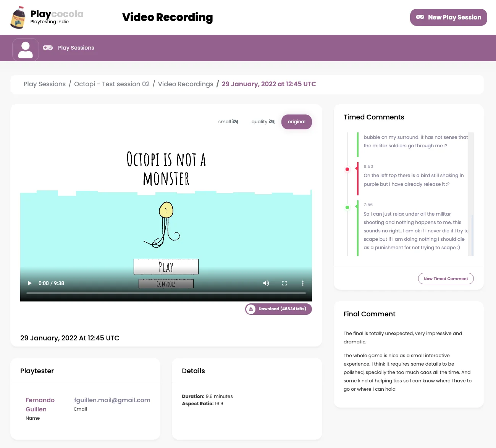Open the fguillen.mail@gmail.com email link

pyautogui.click(x=112, y=400)
